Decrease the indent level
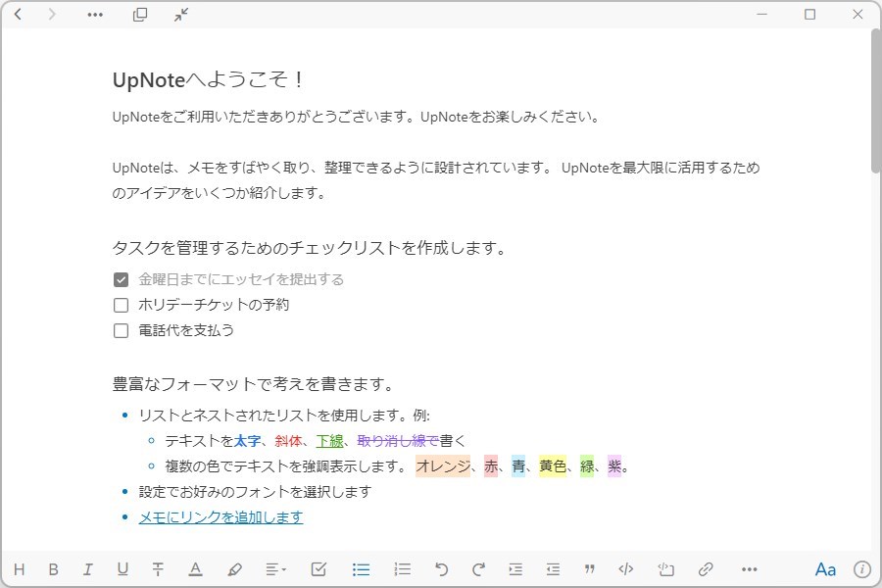The image size is (882, 588). coord(553,569)
